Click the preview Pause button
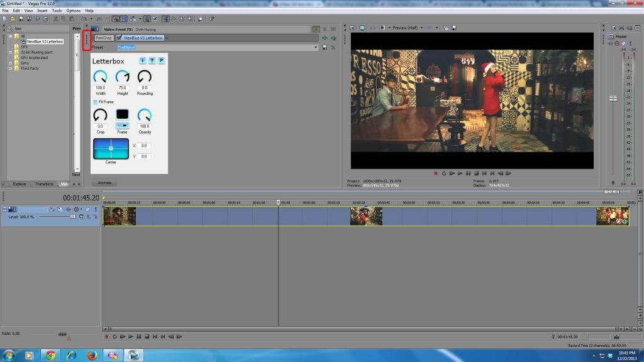 tap(468, 173)
